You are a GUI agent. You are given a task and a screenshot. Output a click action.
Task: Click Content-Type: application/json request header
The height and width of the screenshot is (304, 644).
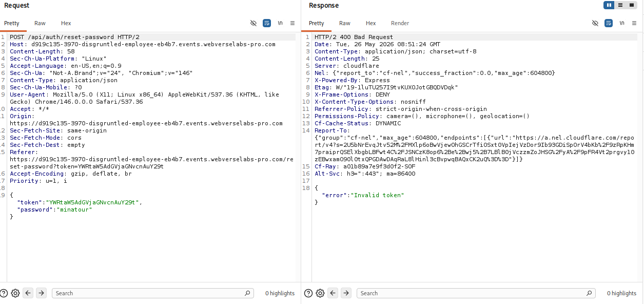point(64,80)
